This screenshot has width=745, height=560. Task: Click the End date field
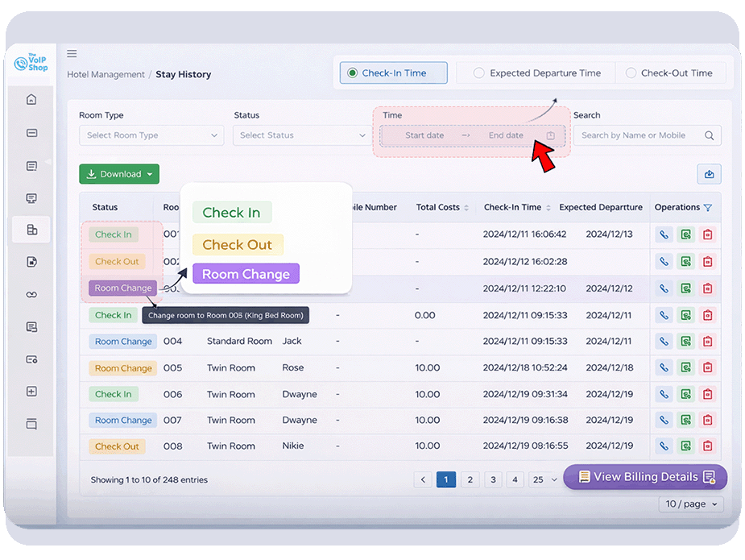coord(506,135)
